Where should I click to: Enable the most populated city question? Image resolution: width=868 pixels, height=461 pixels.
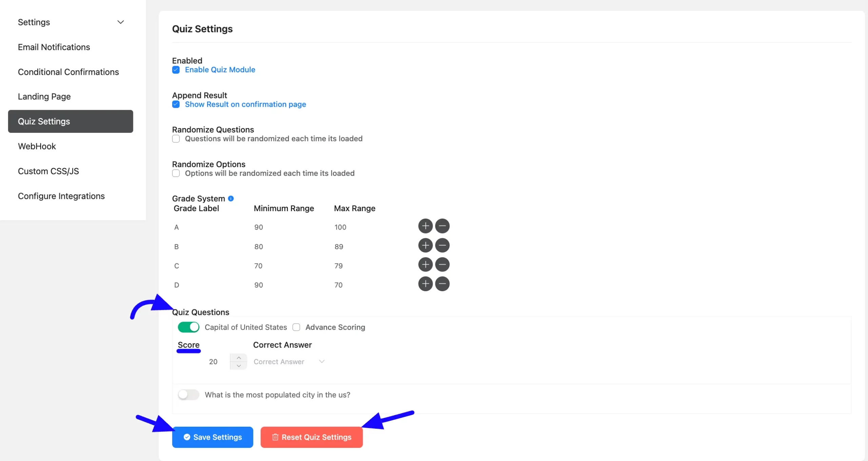pos(189,395)
